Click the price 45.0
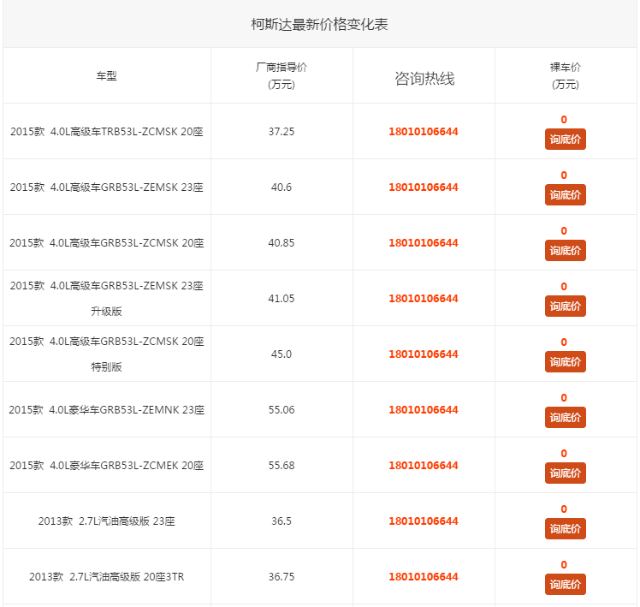 (281, 354)
